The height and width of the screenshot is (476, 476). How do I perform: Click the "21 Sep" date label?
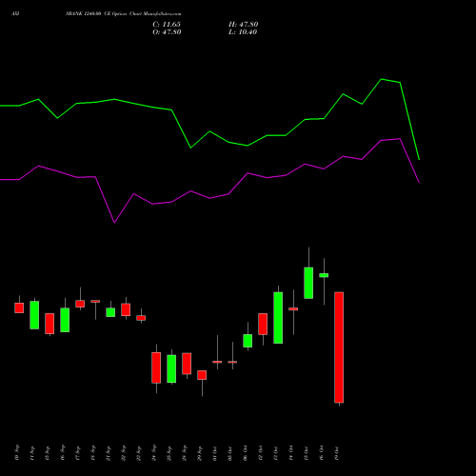tap(109, 453)
